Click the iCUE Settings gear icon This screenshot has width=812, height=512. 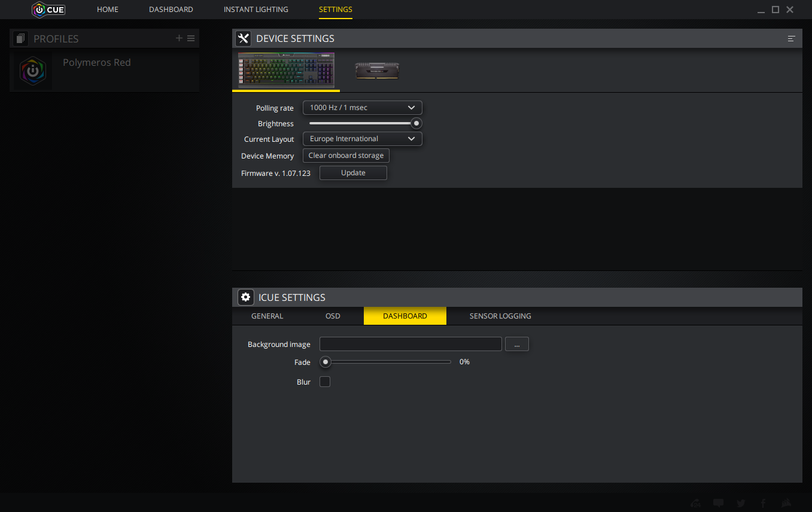245,297
